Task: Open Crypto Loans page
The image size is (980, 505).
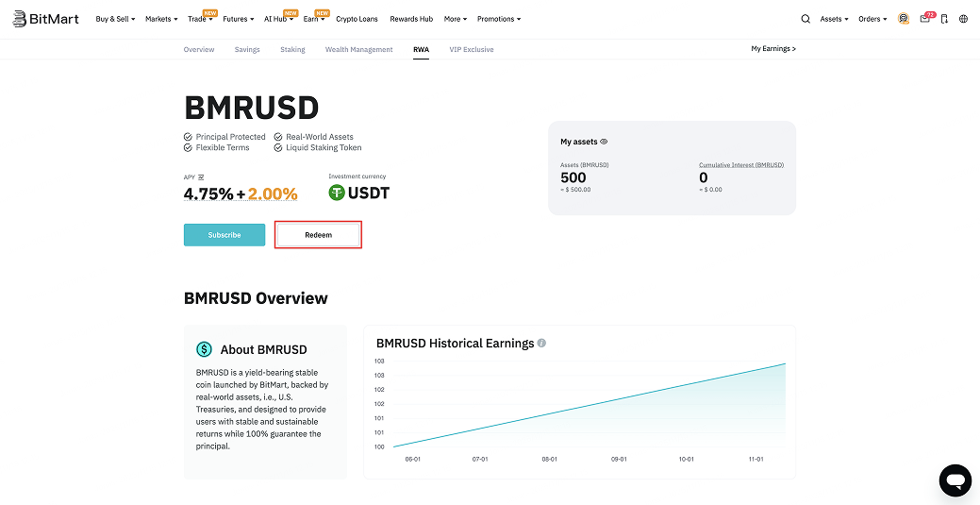Action: pos(357,19)
